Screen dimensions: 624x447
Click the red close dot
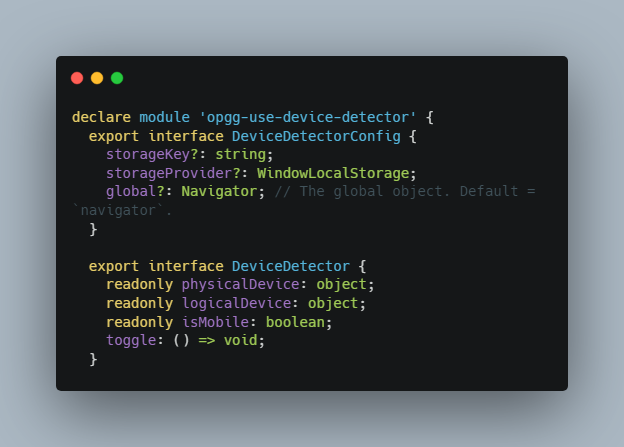77,78
